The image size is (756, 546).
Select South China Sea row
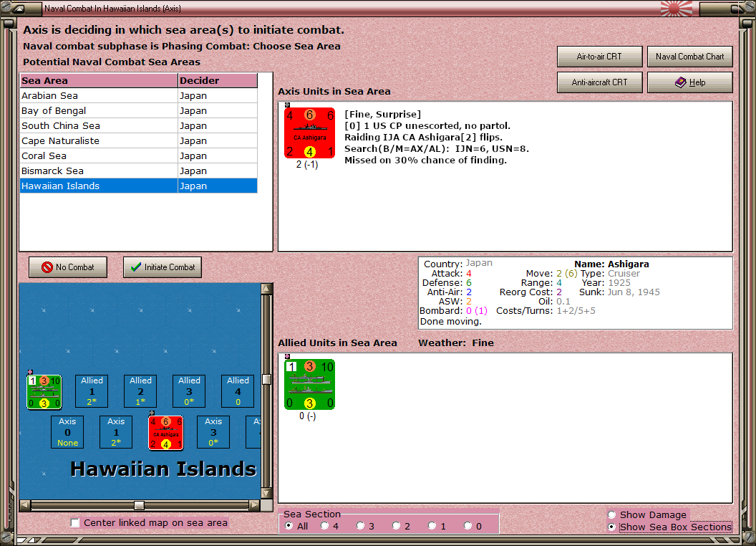138,125
